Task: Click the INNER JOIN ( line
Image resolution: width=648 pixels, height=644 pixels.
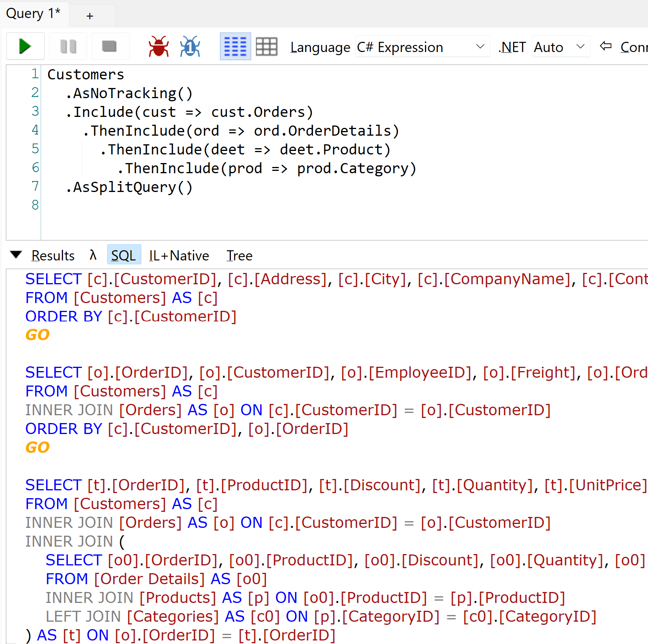Action: (x=75, y=542)
